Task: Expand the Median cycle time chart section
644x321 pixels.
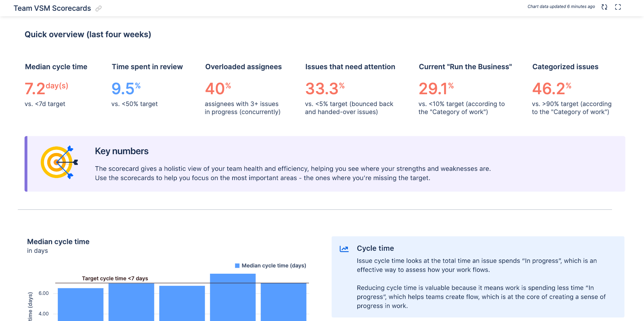Action: coord(58,241)
